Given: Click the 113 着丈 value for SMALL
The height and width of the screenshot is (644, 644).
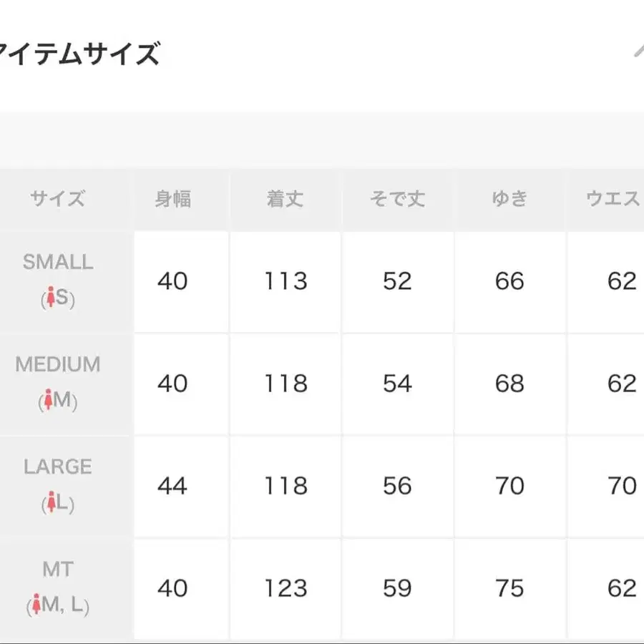Looking at the screenshot, I should coord(286,281).
